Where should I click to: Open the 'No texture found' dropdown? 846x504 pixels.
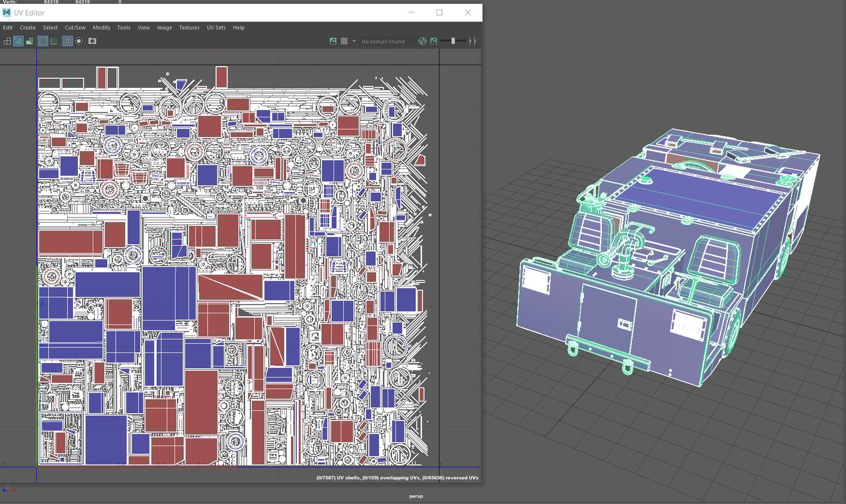point(383,41)
